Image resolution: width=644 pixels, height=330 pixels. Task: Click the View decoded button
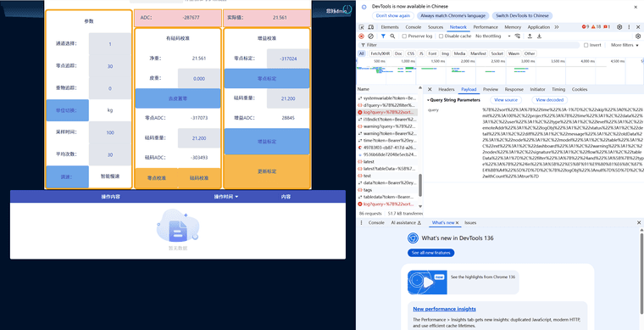pos(550,100)
